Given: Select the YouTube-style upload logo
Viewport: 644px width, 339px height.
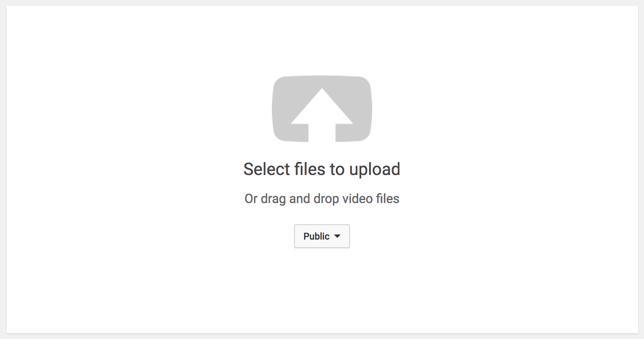Looking at the screenshot, I should 322,109.
